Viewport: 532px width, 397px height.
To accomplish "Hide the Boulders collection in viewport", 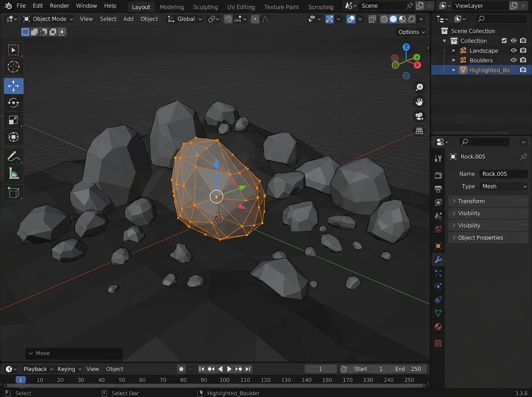I will (514, 60).
